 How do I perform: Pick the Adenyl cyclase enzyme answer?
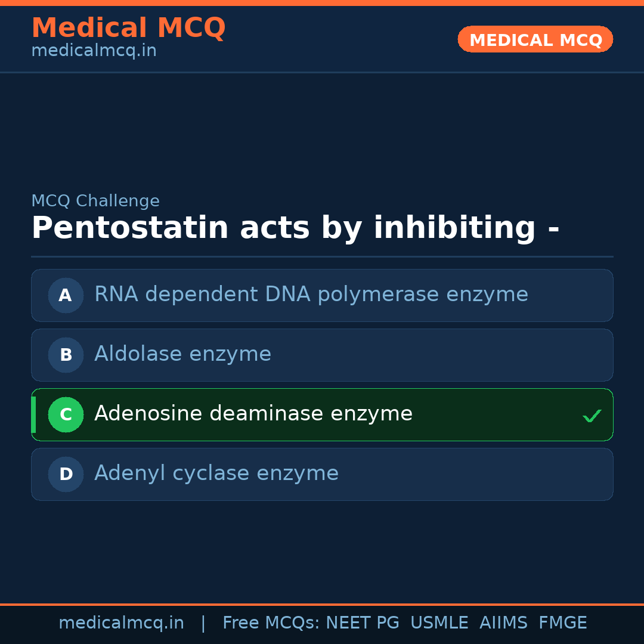(216, 473)
